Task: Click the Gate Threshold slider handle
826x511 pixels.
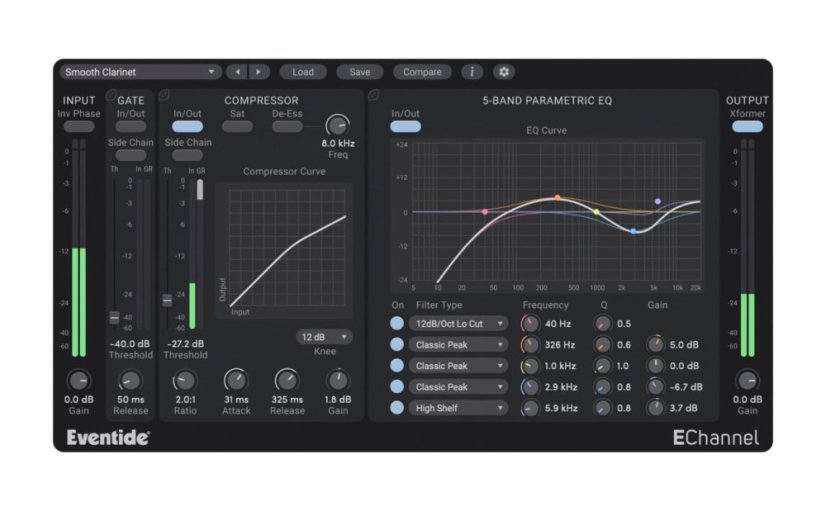Action: [114, 317]
